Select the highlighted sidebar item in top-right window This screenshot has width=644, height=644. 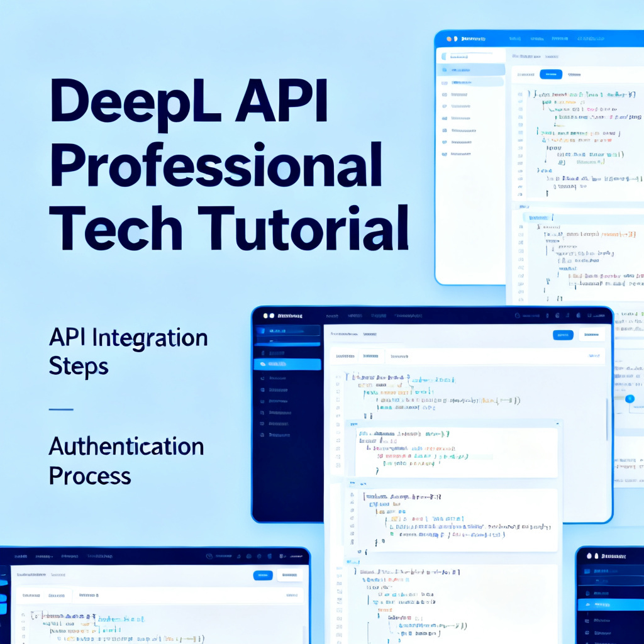pos(472,70)
